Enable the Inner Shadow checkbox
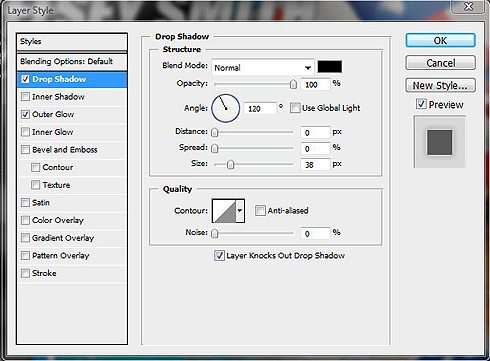The image size is (490, 361). click(x=25, y=97)
